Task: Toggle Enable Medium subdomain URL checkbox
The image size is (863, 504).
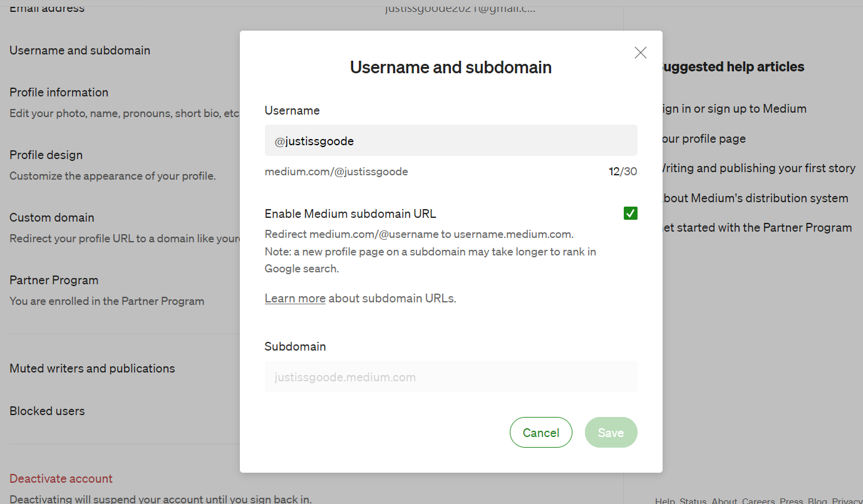Action: pyautogui.click(x=631, y=213)
